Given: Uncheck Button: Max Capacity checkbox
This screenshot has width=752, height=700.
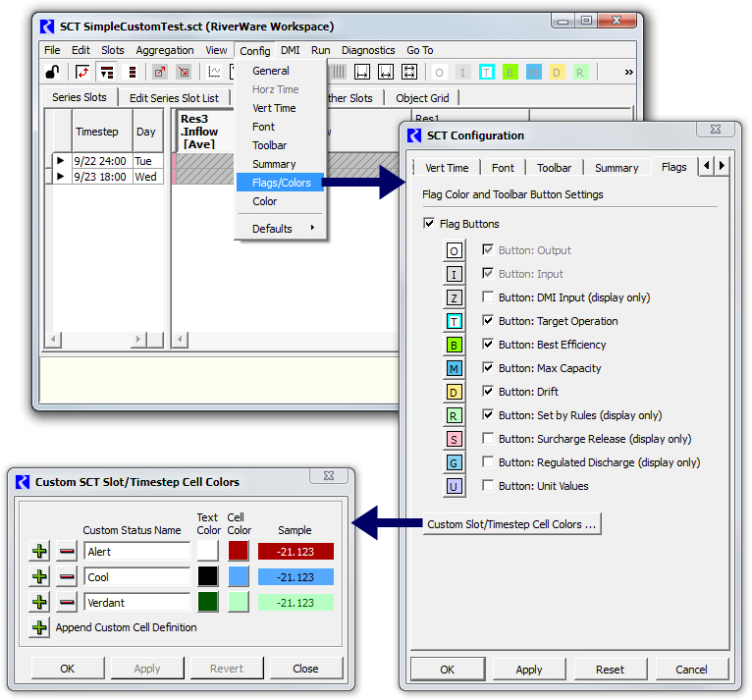Looking at the screenshot, I should [488, 368].
